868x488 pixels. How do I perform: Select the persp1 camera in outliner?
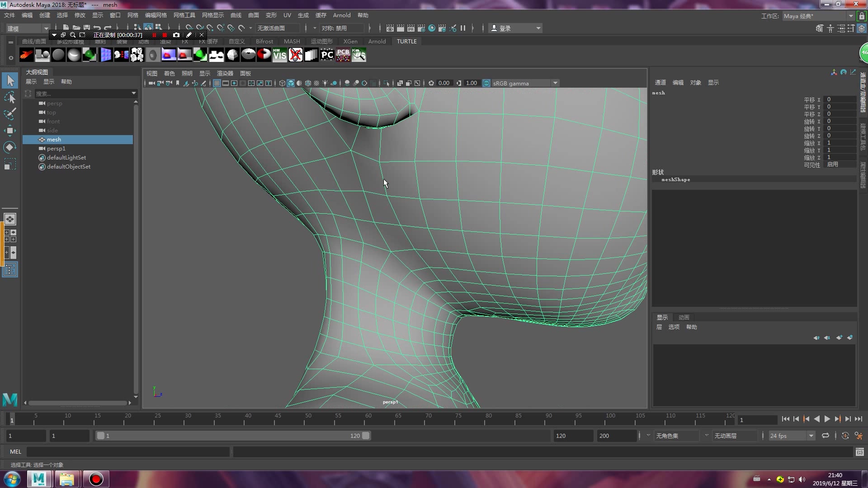[x=56, y=149]
